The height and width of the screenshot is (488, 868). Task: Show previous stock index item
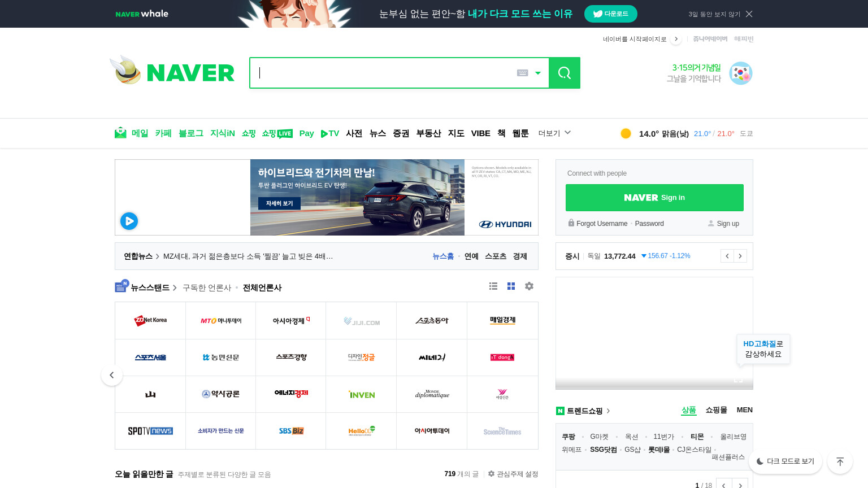(727, 256)
